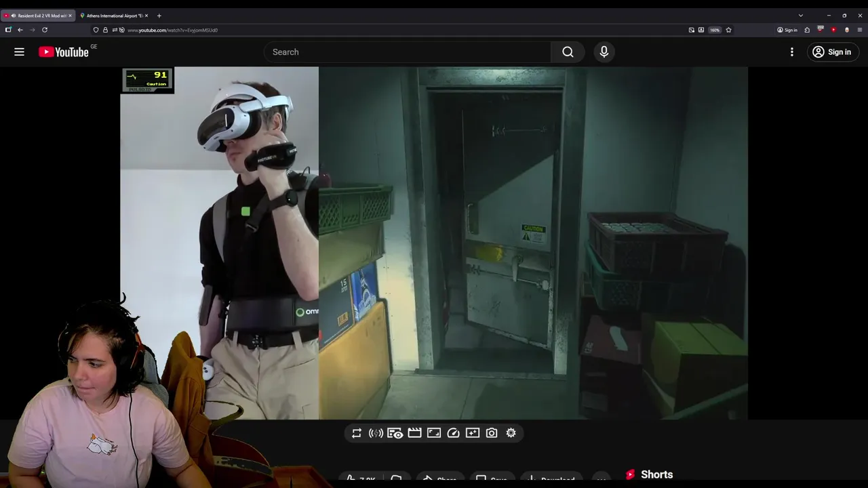868x488 pixels.
Task: Go to the YouTube home logo
Action: pyautogui.click(x=64, y=52)
